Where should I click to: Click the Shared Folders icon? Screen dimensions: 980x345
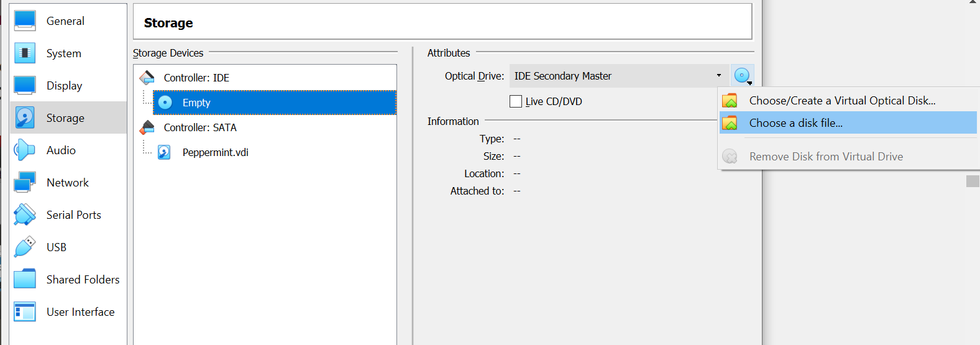[x=25, y=280]
